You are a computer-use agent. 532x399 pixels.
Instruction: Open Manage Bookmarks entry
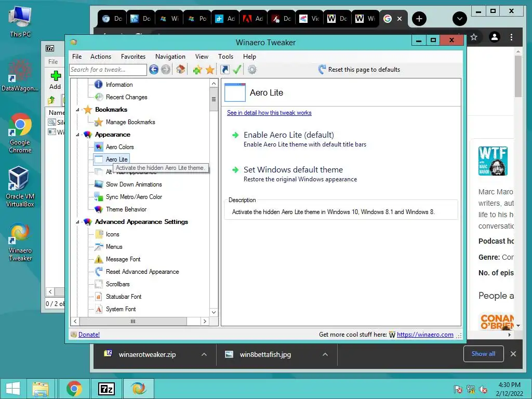(130, 122)
